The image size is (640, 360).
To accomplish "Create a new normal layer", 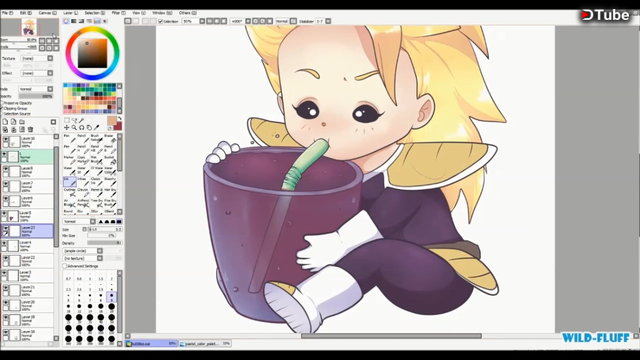I will [x=5, y=122].
